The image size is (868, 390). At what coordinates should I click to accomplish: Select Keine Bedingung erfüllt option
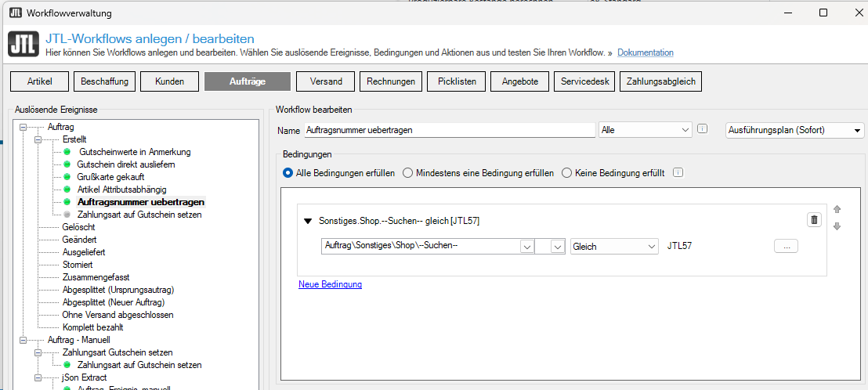click(x=613, y=172)
